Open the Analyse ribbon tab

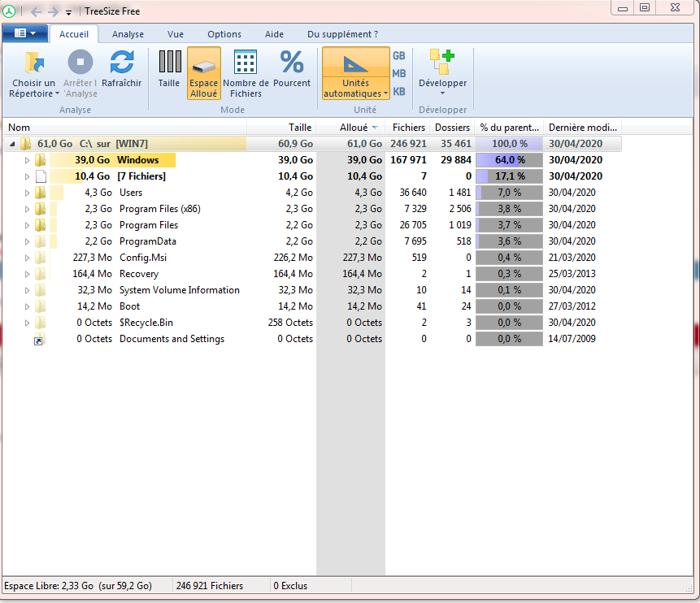[x=128, y=34]
